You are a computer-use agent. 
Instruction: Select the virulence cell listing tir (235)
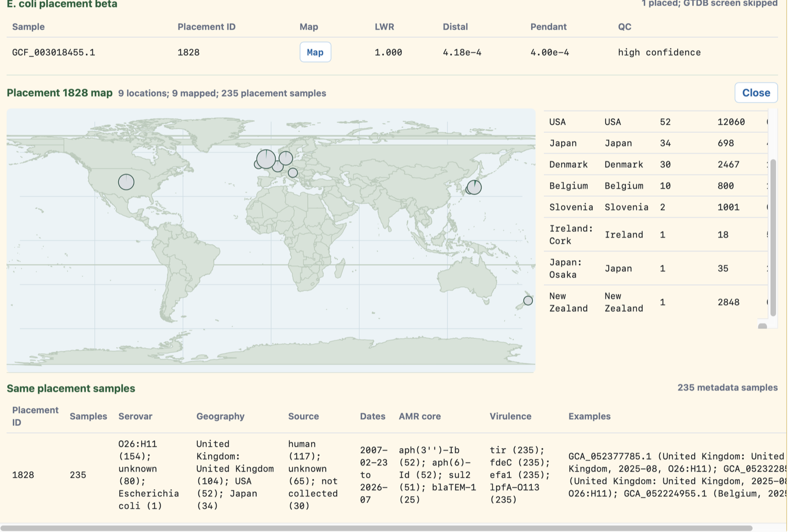(520, 475)
